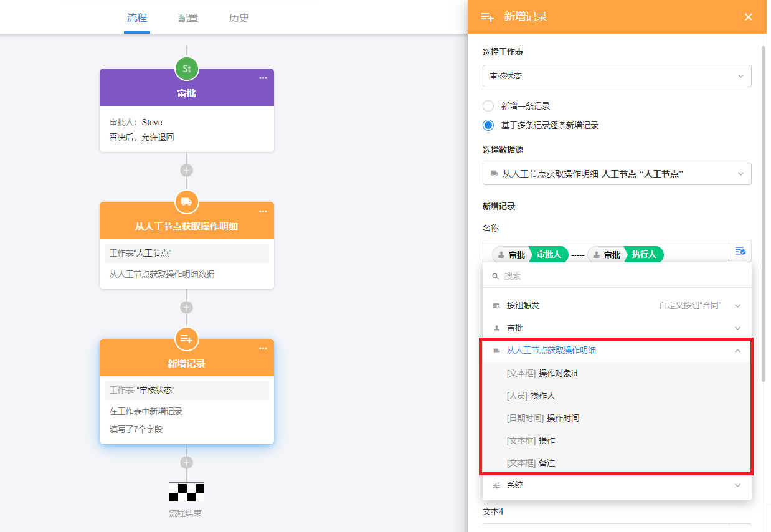Add a node before 流程结束
This screenshot has width=771, height=532.
point(186,462)
